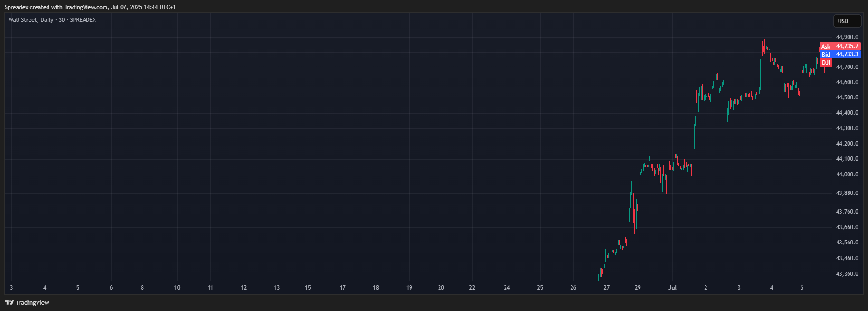868x311 pixels.
Task: Click the 11 date label on time axis
Action: 210,288
